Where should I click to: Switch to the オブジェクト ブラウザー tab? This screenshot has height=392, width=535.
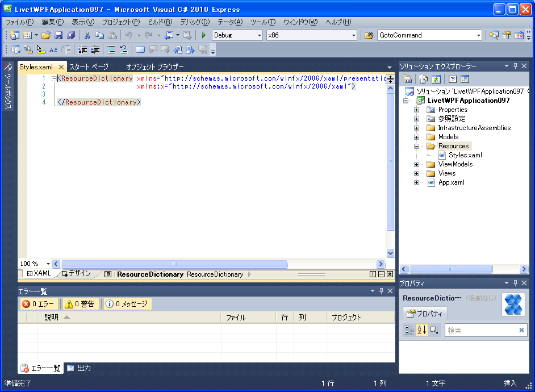(x=154, y=67)
